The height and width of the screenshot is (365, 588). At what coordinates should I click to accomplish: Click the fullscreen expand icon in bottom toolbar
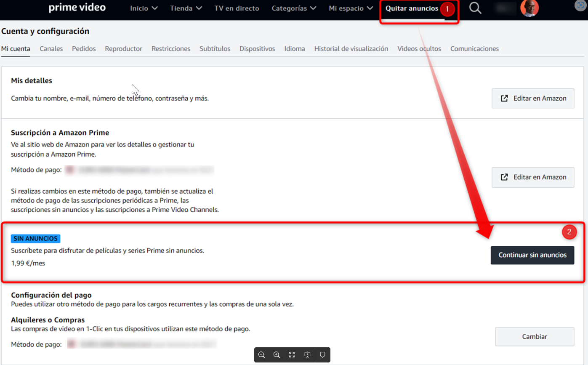292,355
